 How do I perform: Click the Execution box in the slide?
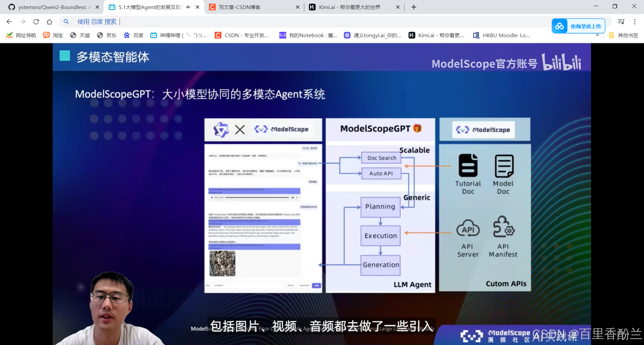(x=381, y=236)
